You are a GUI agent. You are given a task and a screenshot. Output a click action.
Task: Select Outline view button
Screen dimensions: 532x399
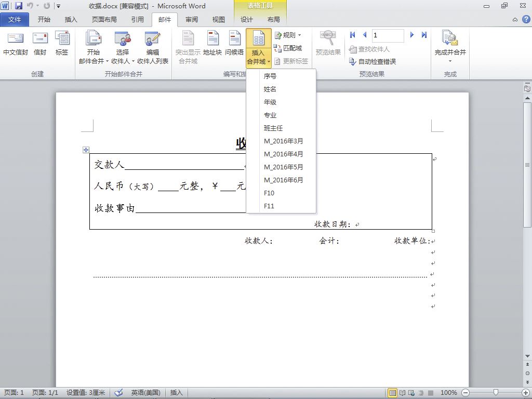421,393
